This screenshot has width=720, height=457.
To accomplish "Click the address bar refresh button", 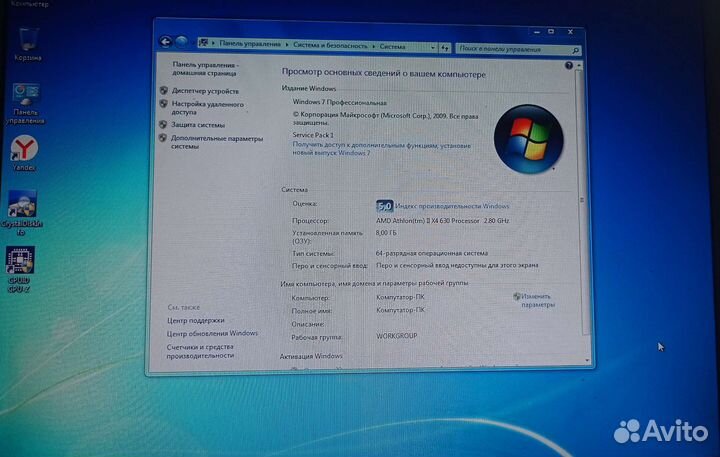I will click(444, 47).
